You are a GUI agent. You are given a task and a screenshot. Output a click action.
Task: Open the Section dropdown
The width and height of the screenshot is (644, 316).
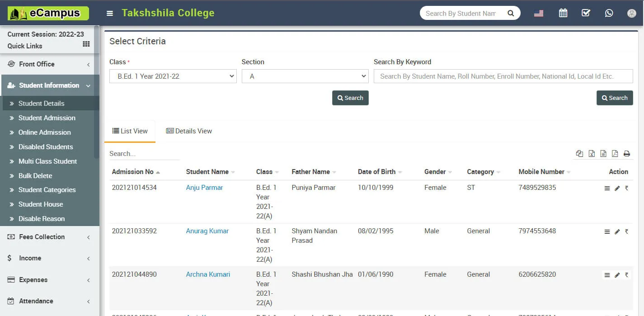click(306, 76)
